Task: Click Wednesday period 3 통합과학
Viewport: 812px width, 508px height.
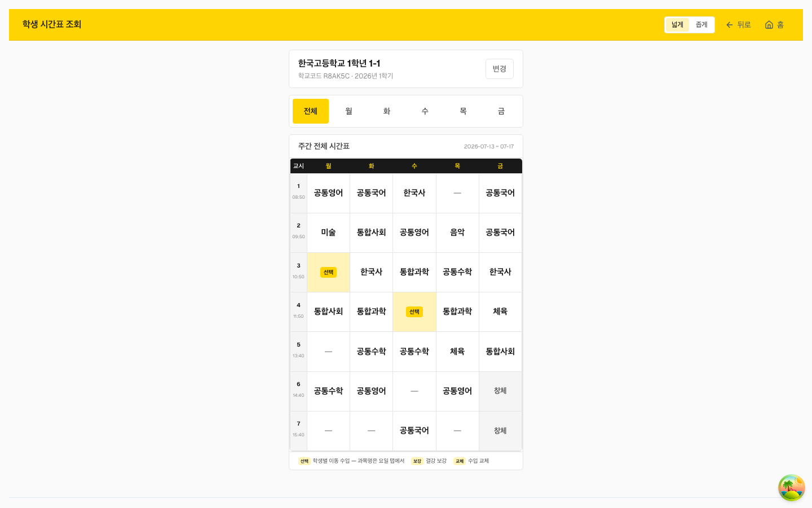Action: coord(414,272)
